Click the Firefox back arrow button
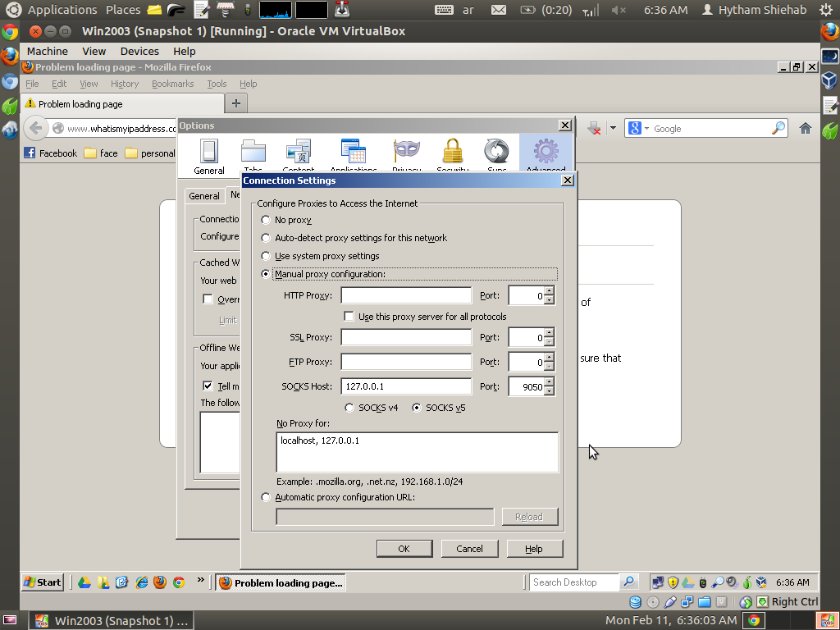The image size is (840, 630). coord(36,129)
